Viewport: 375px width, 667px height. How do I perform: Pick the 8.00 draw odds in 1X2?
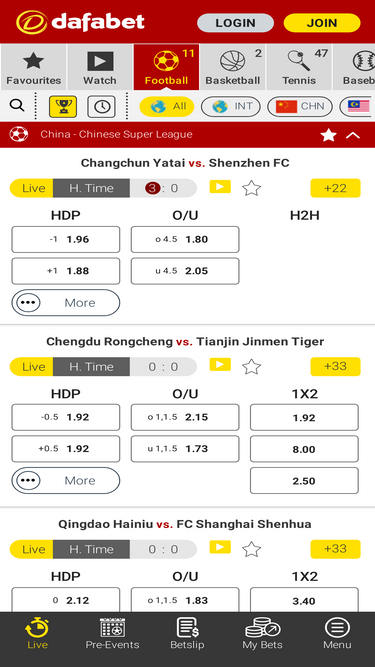(x=304, y=449)
